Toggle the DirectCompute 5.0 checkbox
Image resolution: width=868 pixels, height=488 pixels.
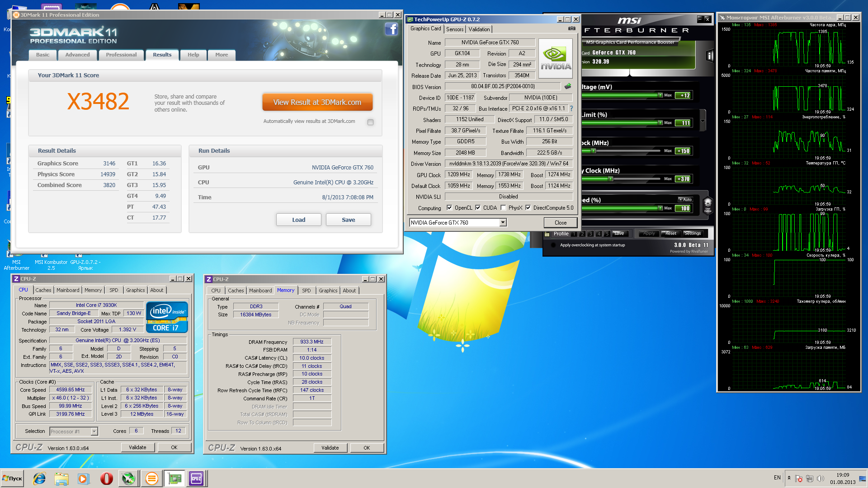coord(528,208)
